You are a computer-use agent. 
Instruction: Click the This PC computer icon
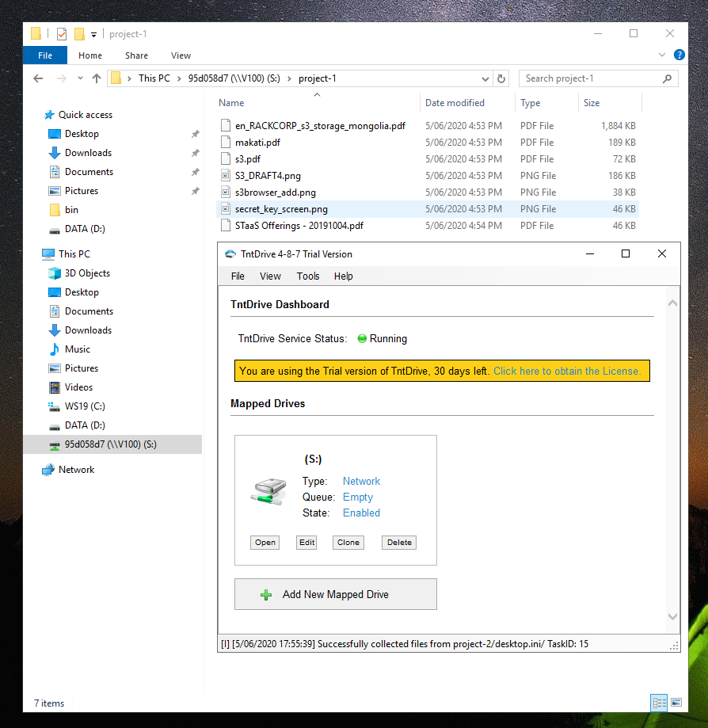click(48, 254)
